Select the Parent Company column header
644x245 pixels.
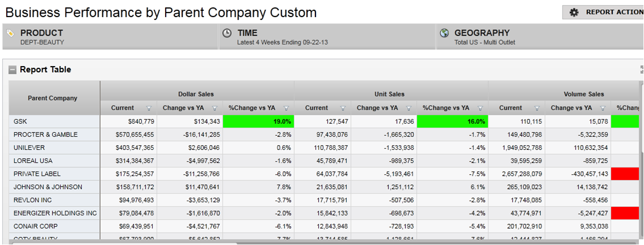pos(52,98)
